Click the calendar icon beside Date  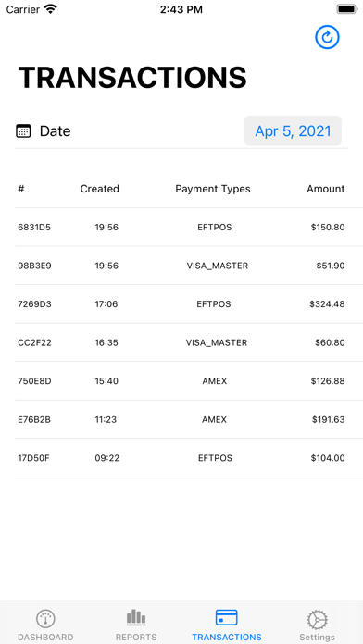pyautogui.click(x=23, y=131)
